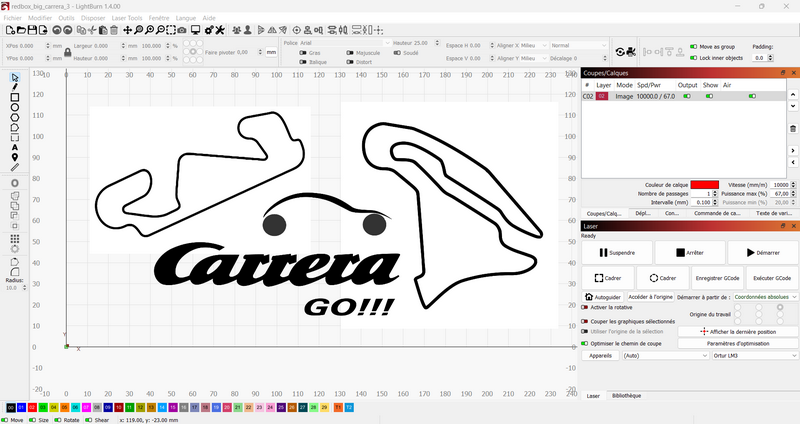
Task: Click the Open Project folder icon
Action: click(x=21, y=31)
